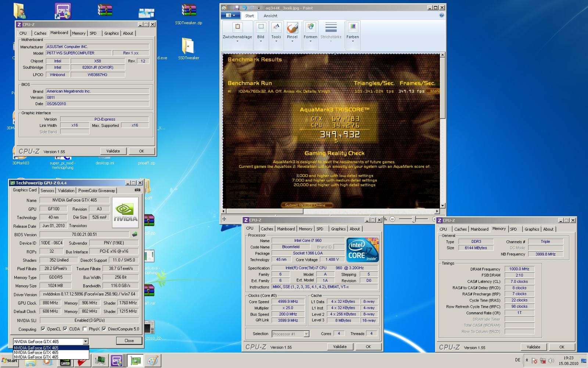Click the camera screenshot icon in GPU-Z
This screenshot has width=588, height=368.
coord(137,190)
